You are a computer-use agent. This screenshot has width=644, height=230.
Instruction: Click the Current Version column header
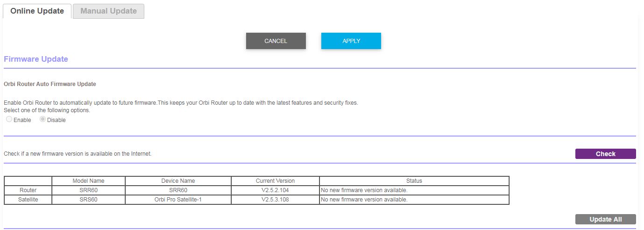coord(276,181)
